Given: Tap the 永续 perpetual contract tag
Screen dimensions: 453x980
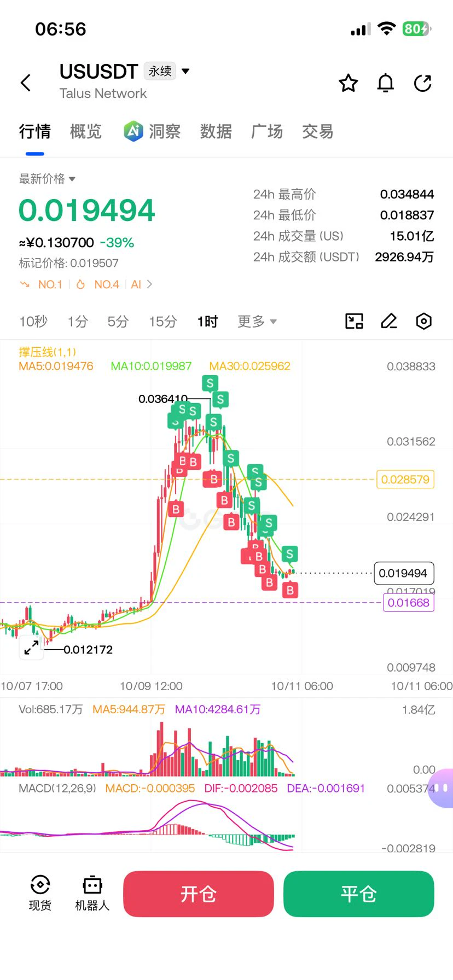Looking at the screenshot, I should tap(160, 71).
